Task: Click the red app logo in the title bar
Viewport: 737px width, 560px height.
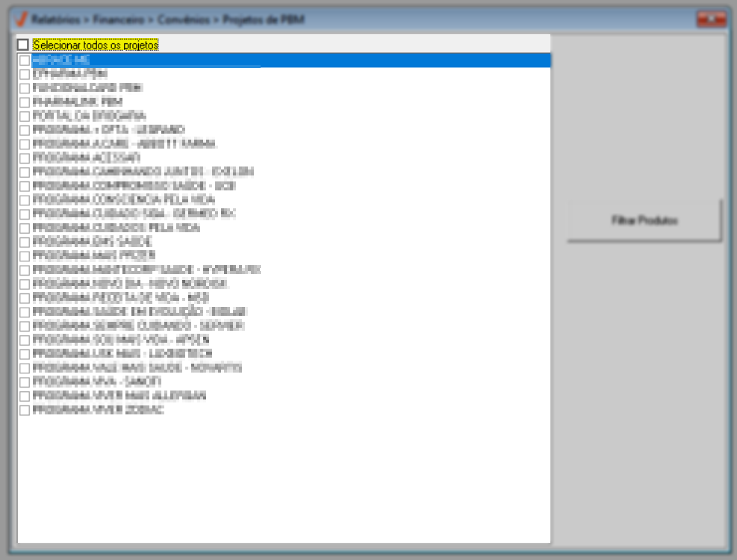Action: coord(22,19)
